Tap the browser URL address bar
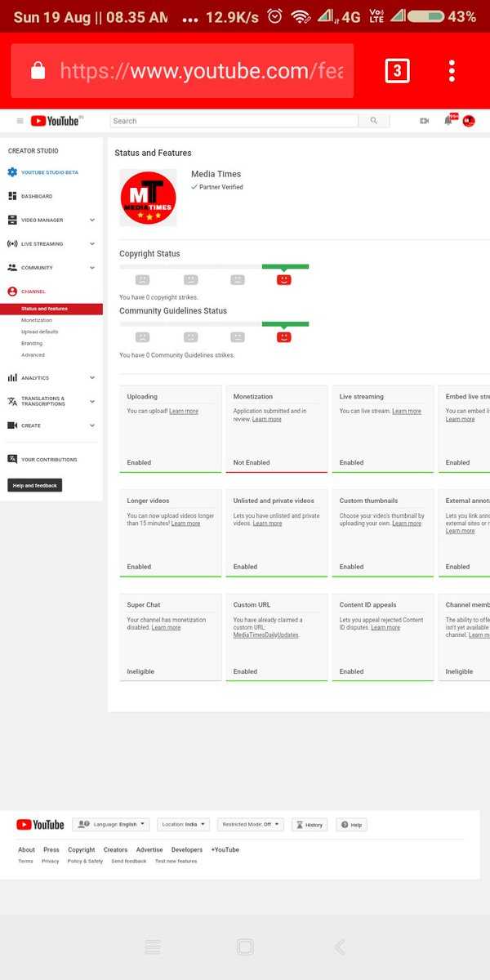490x980 pixels. 182,71
